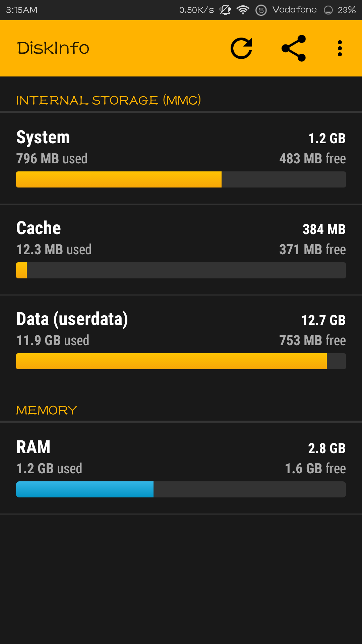Open the three-dot overflow menu
Viewport: 362px width, 644px height.
340,48
